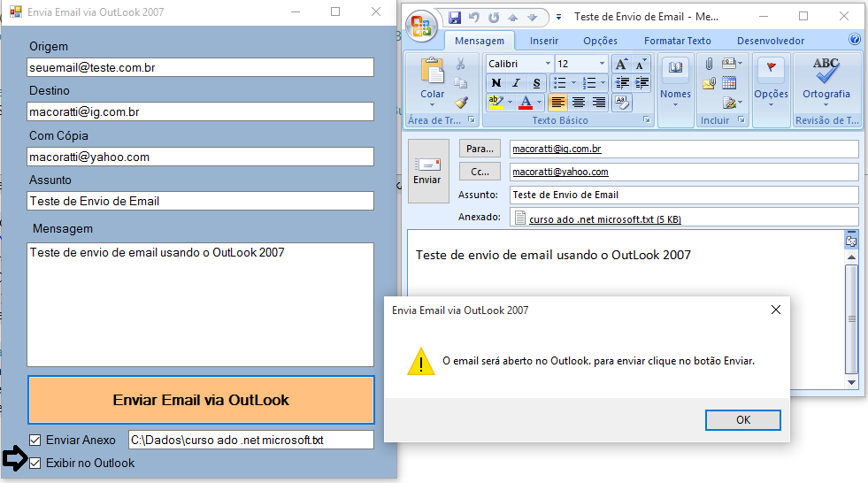
Task: Send the message with Enviar button
Action: coord(428,171)
